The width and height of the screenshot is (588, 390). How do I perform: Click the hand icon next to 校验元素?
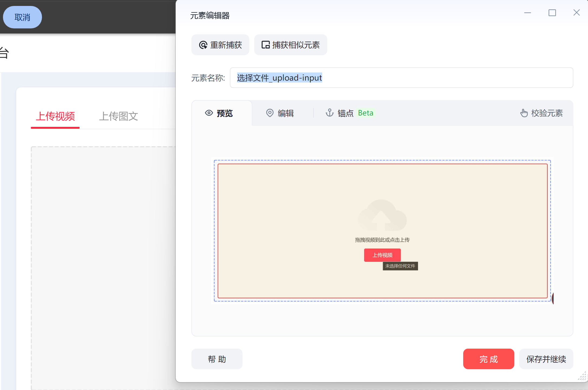click(x=524, y=113)
